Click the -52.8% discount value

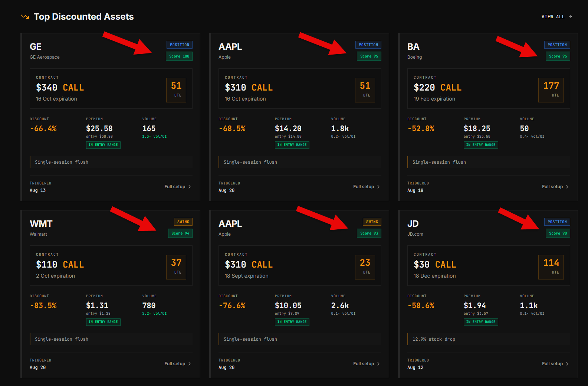pyautogui.click(x=421, y=129)
